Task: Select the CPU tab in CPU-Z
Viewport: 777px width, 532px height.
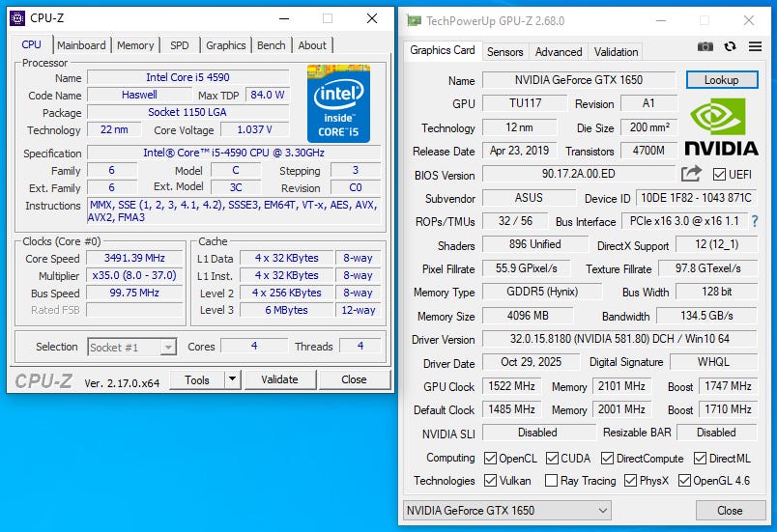Action: [31, 44]
